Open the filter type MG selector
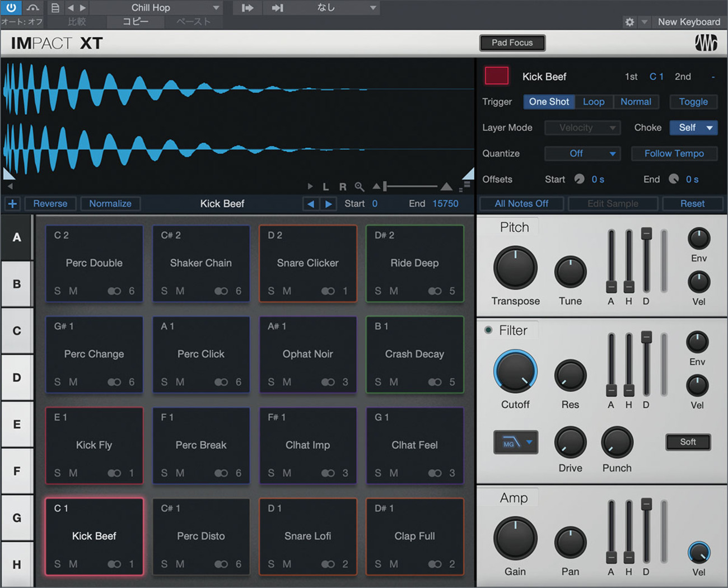The image size is (728, 588). (515, 443)
